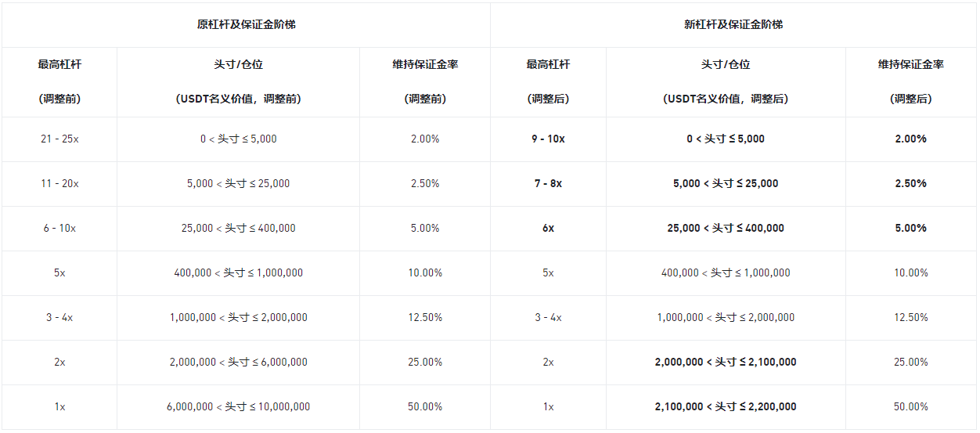Click the bold 7 - 8x leverage cell
This screenshot has height=433, width=980.
548,184
